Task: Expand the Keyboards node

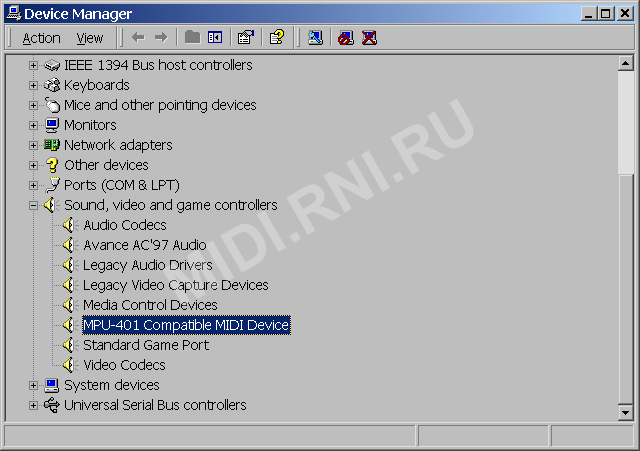Action: (x=33, y=85)
